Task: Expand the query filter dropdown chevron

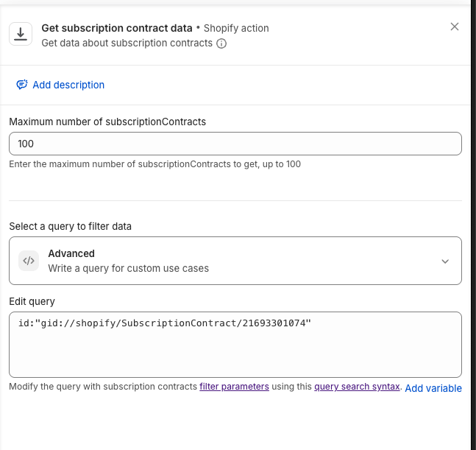Action: pos(445,261)
